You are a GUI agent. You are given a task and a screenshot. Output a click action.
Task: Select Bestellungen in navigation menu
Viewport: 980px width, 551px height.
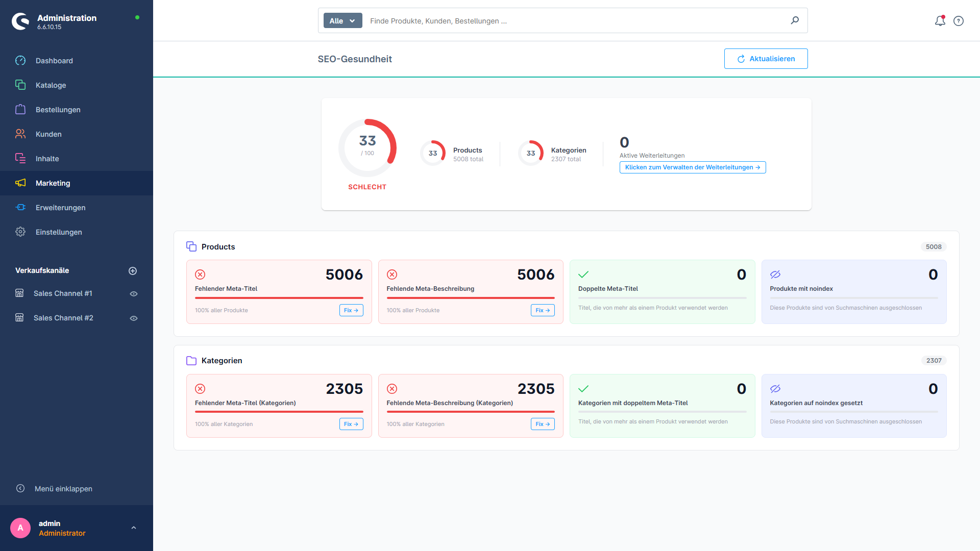(58, 110)
